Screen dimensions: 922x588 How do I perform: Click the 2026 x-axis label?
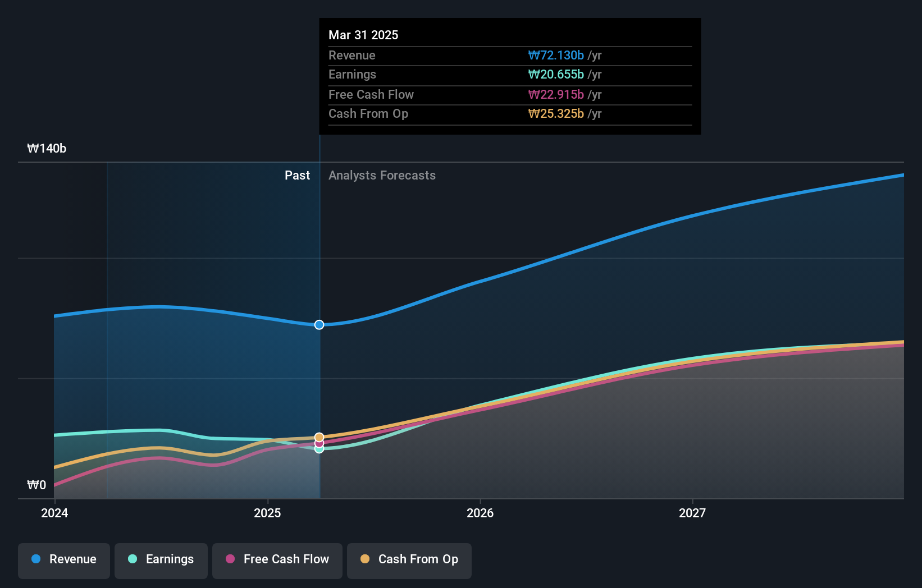[480, 513]
